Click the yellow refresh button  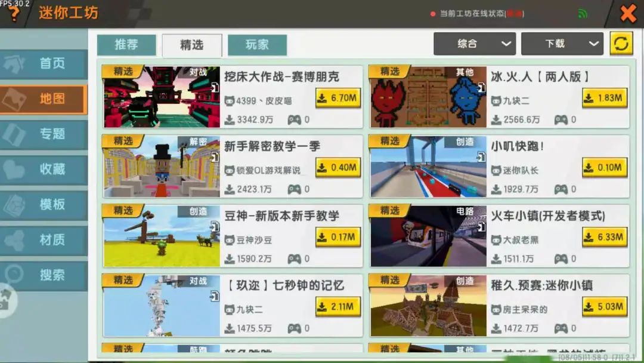[x=621, y=43]
